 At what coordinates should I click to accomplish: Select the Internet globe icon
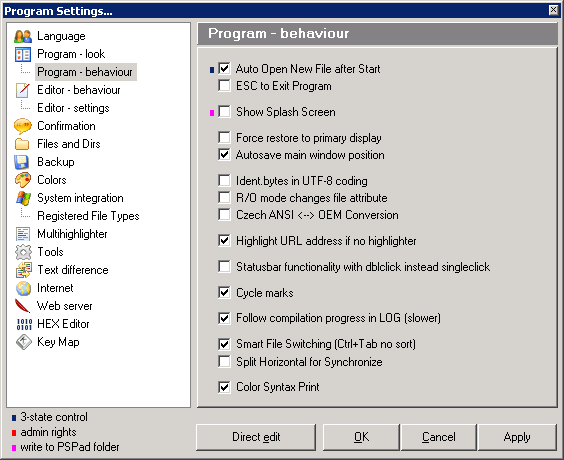point(23,288)
